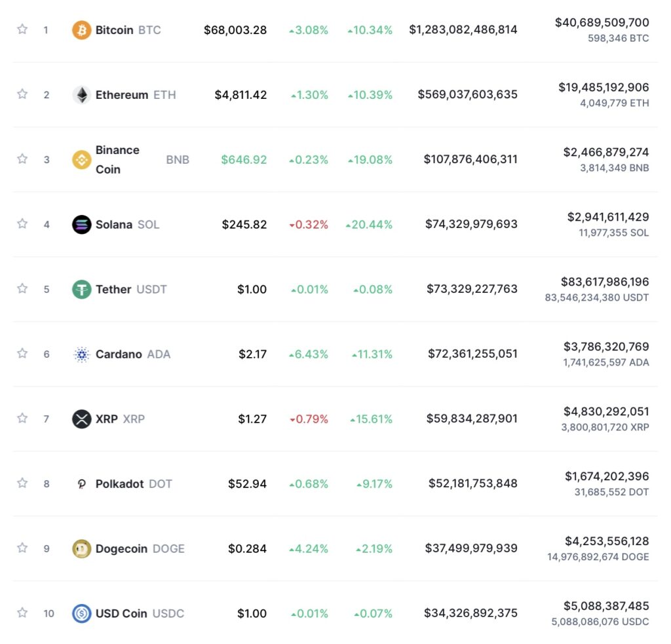Open the Polkadot DOT name link
Image resolution: width=671 pixels, height=644 pixels.
(x=134, y=483)
